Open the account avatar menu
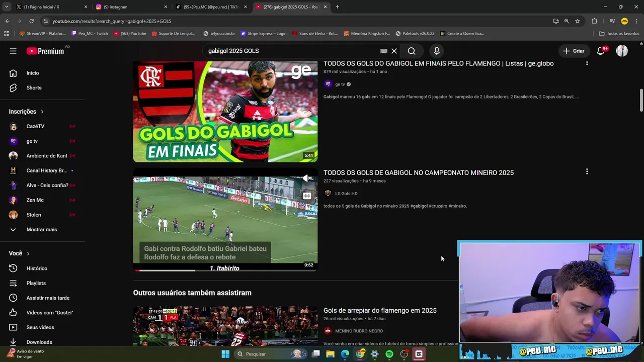 point(622,51)
